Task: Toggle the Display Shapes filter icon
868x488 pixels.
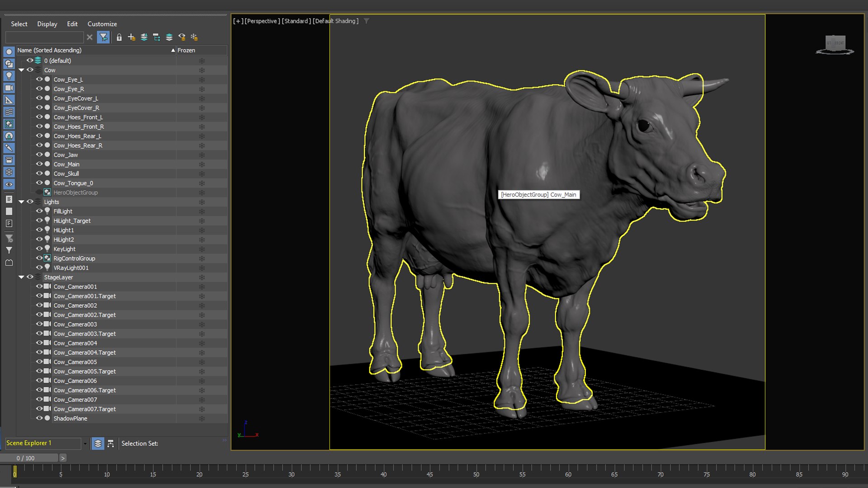Action: pyautogui.click(x=9, y=64)
